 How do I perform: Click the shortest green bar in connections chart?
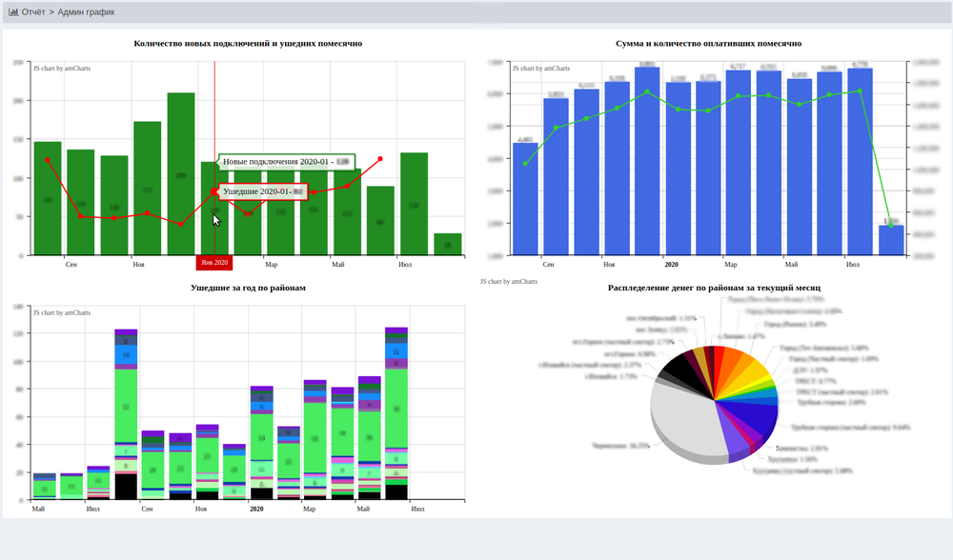click(448, 245)
